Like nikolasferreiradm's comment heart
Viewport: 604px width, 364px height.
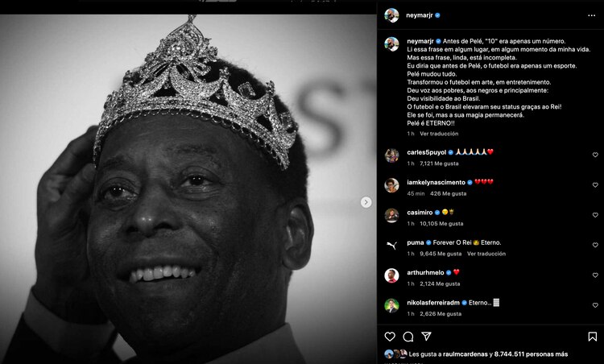pyautogui.click(x=595, y=305)
